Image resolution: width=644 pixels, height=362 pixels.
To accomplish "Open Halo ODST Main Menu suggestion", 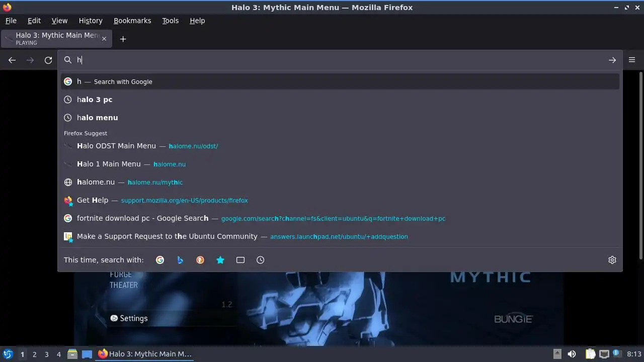I will [x=340, y=146].
